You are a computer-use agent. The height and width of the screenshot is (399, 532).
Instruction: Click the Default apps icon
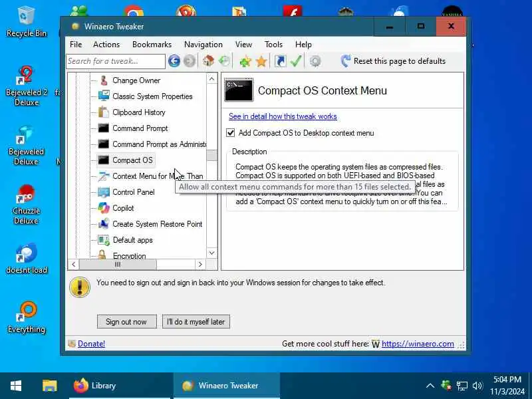coord(104,240)
